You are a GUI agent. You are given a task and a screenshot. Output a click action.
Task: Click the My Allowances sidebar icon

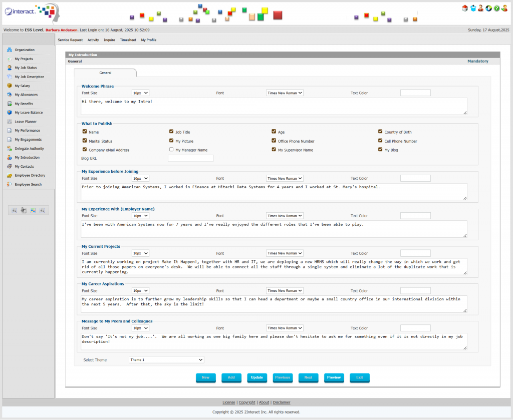pos(10,95)
